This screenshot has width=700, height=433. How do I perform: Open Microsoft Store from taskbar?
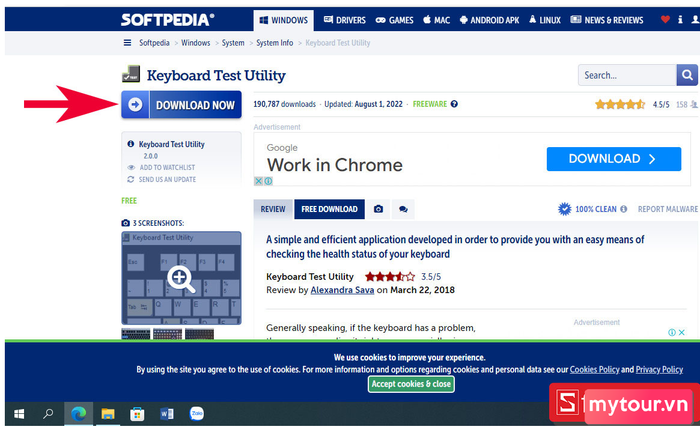pyautogui.click(x=137, y=414)
